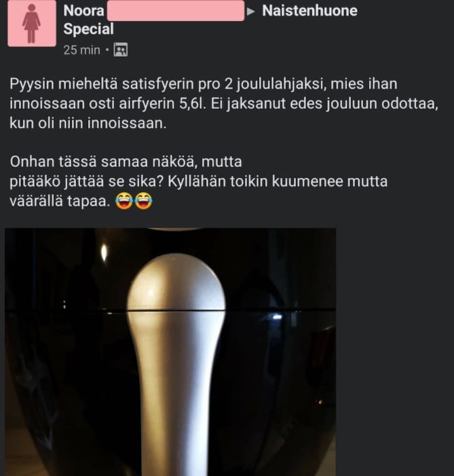This screenshot has height=476, width=454.
Task: Click the text line mentioning satisfyerin pro 2
Action: (204, 84)
